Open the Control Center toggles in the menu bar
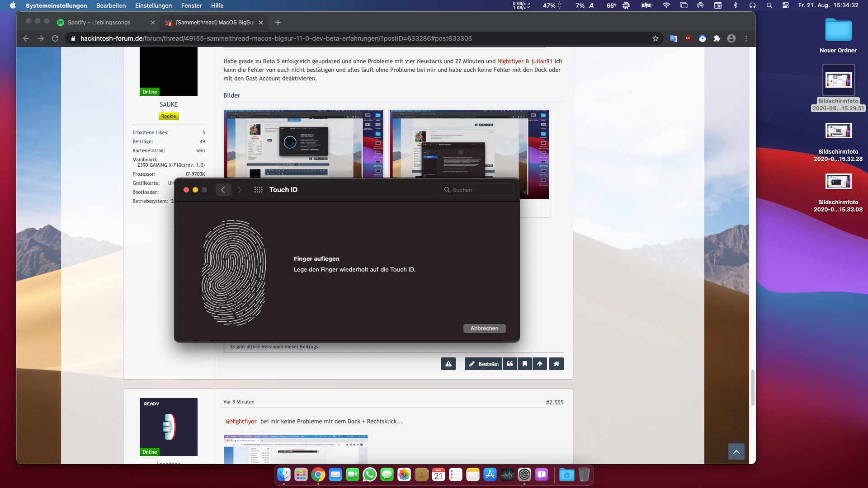Screen dimensions: 868x488 coord(786,5)
